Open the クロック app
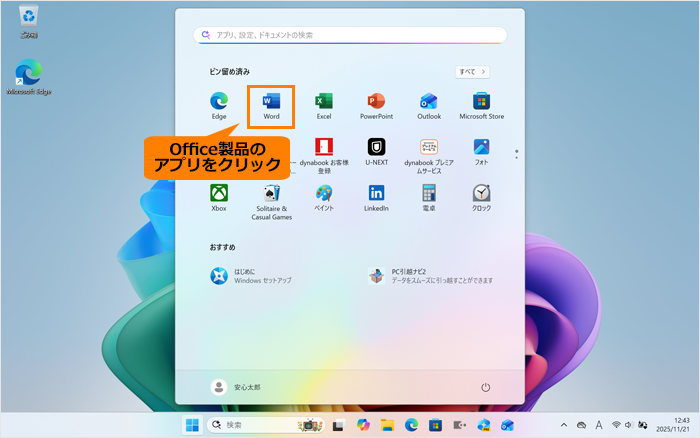This screenshot has width=700, height=438. pyautogui.click(x=481, y=198)
